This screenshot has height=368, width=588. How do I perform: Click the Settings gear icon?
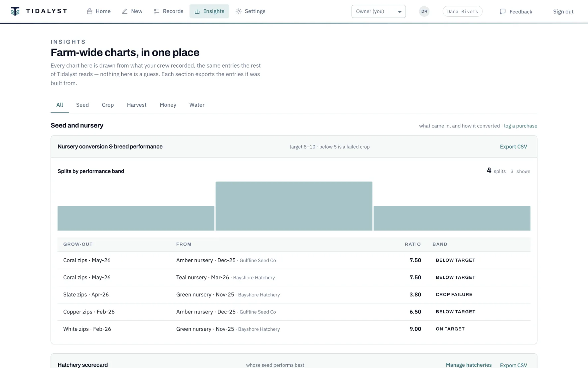(x=239, y=11)
